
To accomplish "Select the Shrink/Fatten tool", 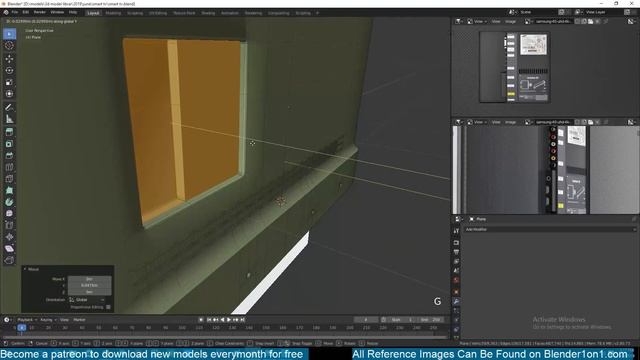I will click(x=9, y=237).
